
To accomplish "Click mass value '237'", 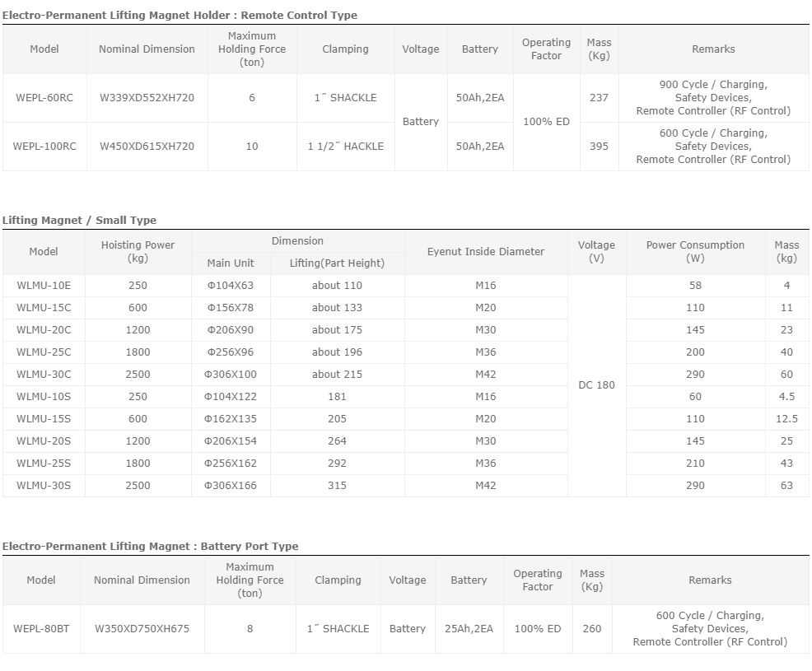I will [x=600, y=97].
